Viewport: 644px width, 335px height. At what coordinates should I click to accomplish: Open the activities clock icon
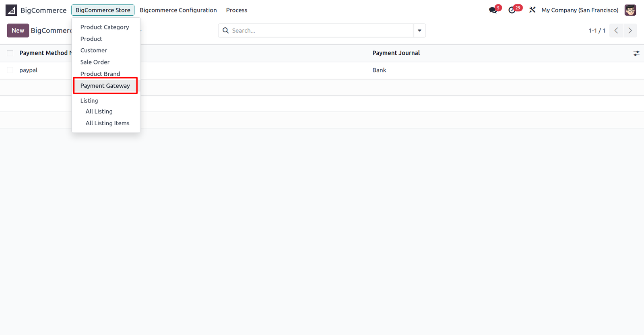pyautogui.click(x=512, y=10)
